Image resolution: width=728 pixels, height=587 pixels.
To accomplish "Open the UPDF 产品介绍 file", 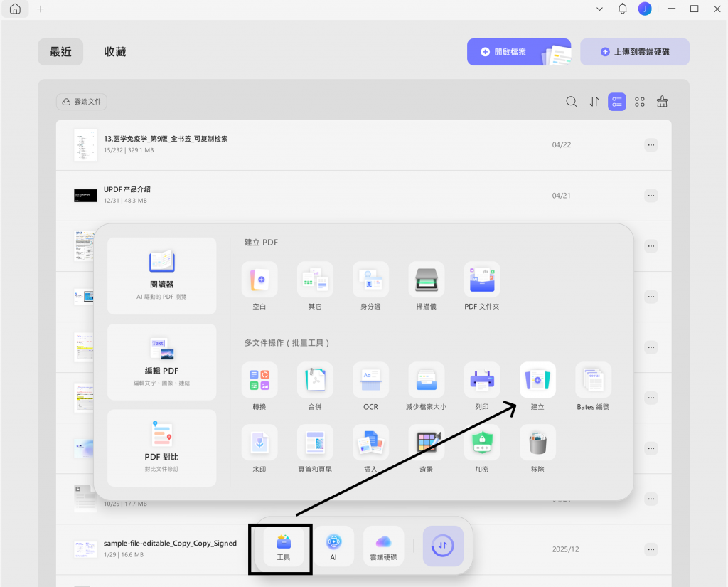I will 363,196.
